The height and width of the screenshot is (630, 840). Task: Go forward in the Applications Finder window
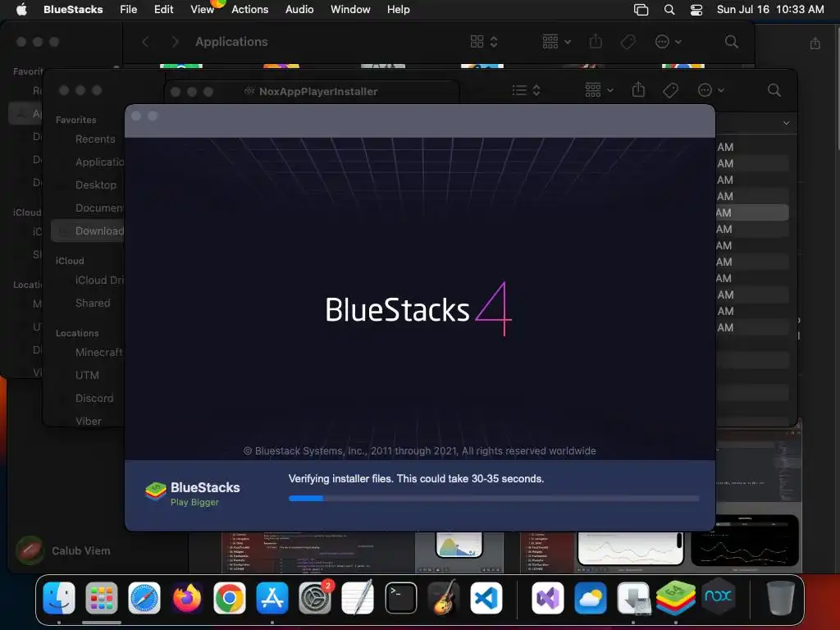(x=175, y=42)
